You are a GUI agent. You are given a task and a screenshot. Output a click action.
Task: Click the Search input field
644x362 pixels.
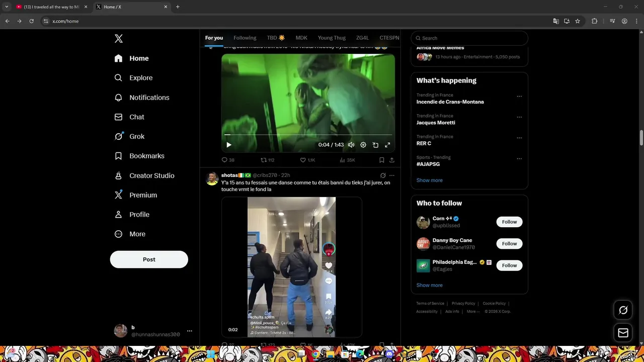point(469,38)
